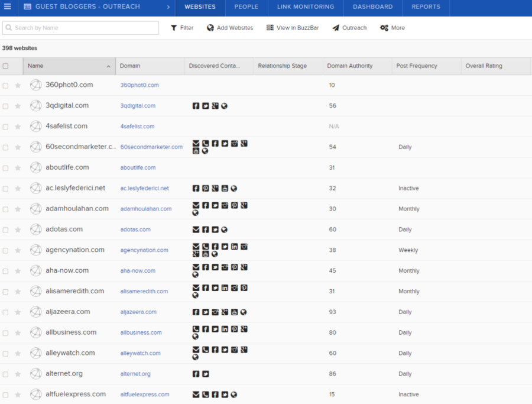This screenshot has width=532, height=404.
Task: Click the YouTube icon for ac.leslyfederici.net
Action: coord(225,188)
